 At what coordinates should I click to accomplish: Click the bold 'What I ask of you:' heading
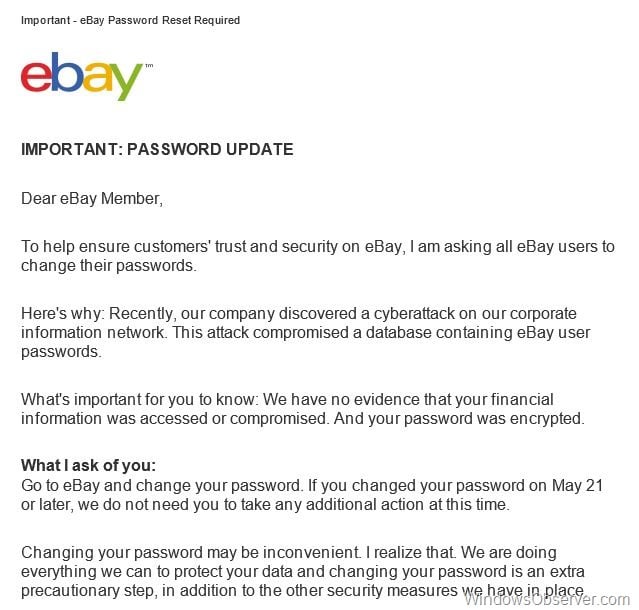click(x=89, y=466)
